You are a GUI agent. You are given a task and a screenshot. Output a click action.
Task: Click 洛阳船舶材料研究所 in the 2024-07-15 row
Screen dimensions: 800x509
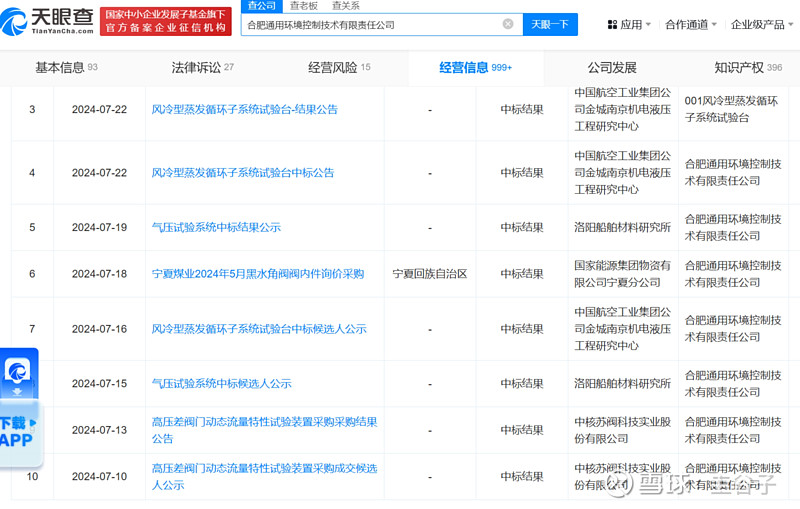622,384
